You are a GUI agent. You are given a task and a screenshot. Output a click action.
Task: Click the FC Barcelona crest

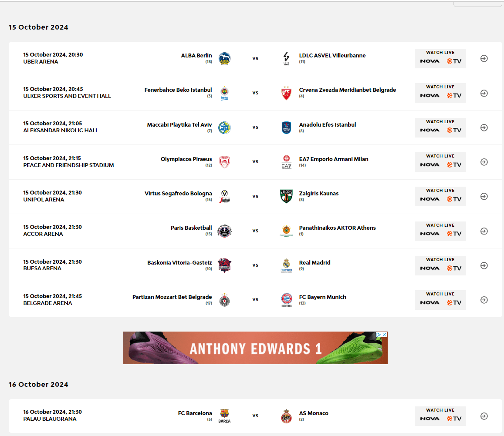(224, 416)
